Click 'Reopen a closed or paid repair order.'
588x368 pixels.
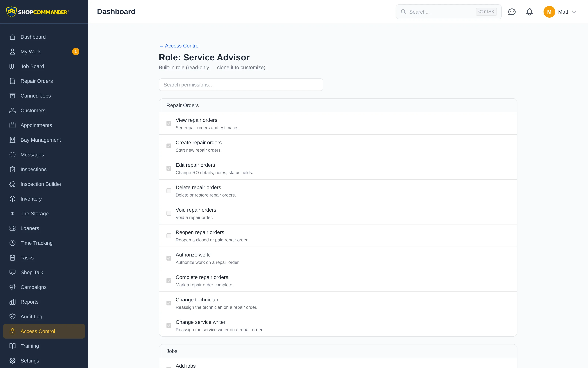tap(212, 240)
